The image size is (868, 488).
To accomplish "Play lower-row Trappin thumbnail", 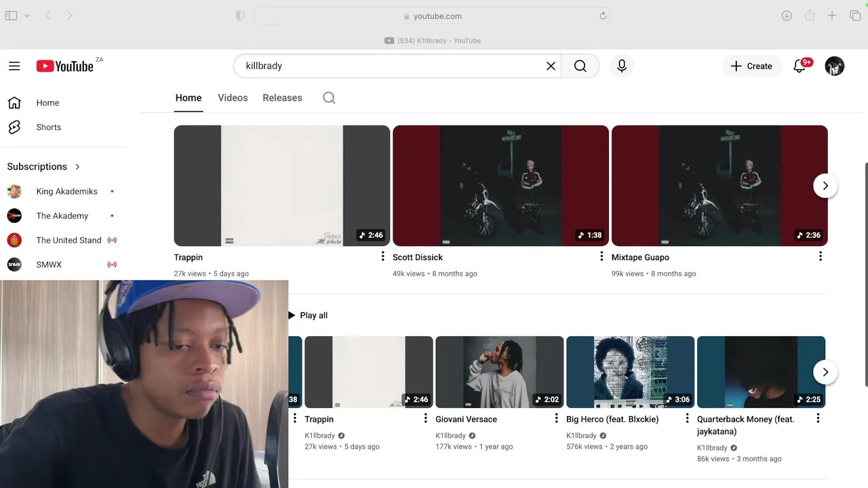I will [369, 372].
